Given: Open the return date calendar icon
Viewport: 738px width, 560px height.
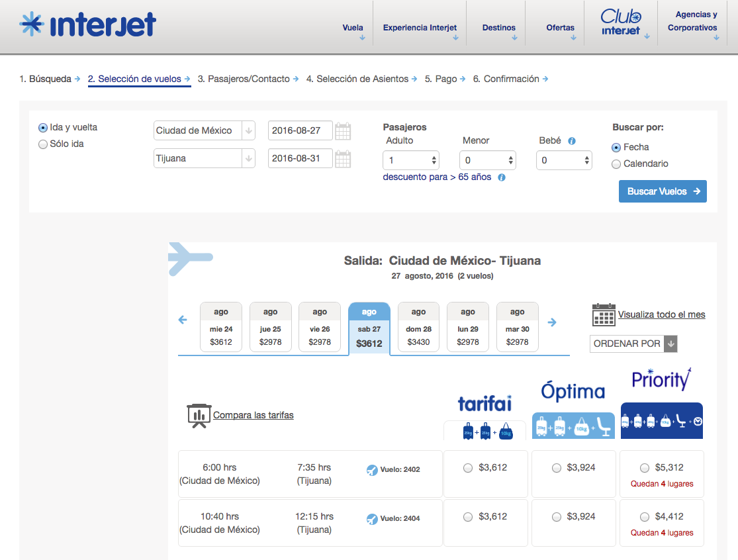Looking at the screenshot, I should [x=342, y=159].
